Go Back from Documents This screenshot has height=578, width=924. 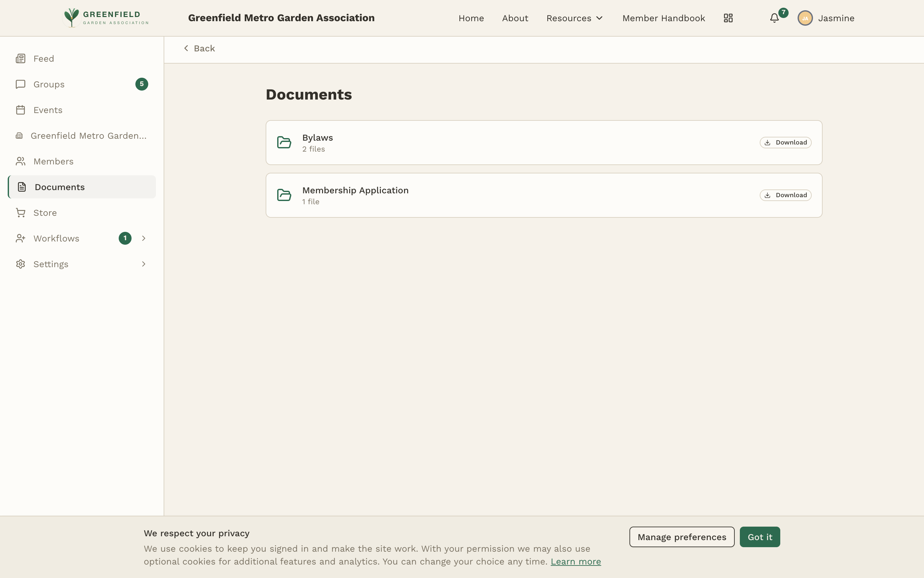point(199,48)
